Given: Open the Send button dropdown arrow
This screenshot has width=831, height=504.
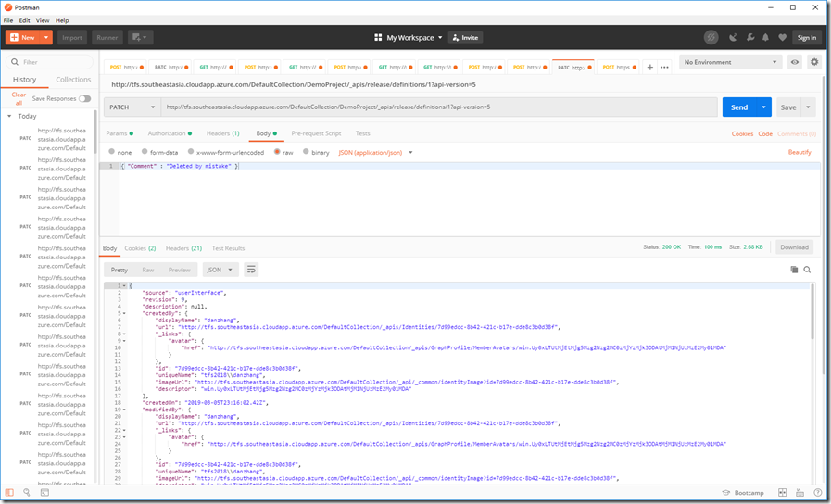Looking at the screenshot, I should [763, 107].
